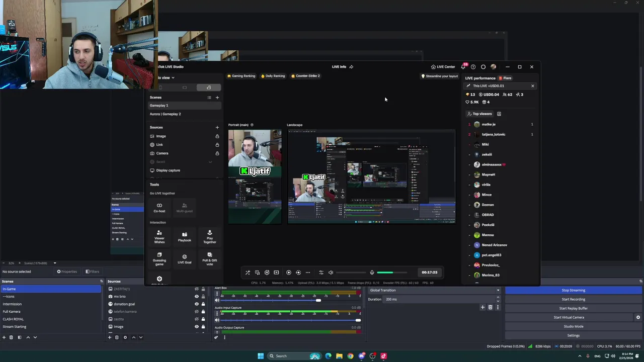Open LIVE info share icon
Viewport: 644px width, 362px height.
[x=351, y=67]
